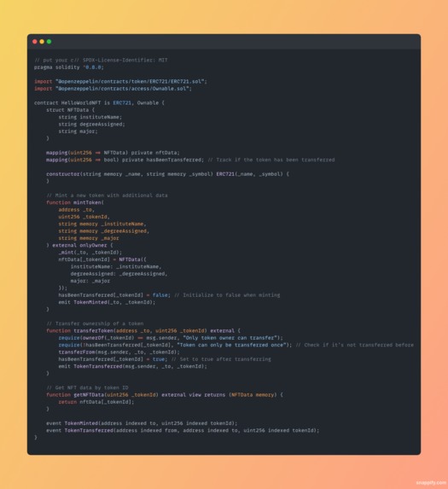Click the green maximize dot in title bar
Viewport: 448px width, 489px height.
click(49, 42)
